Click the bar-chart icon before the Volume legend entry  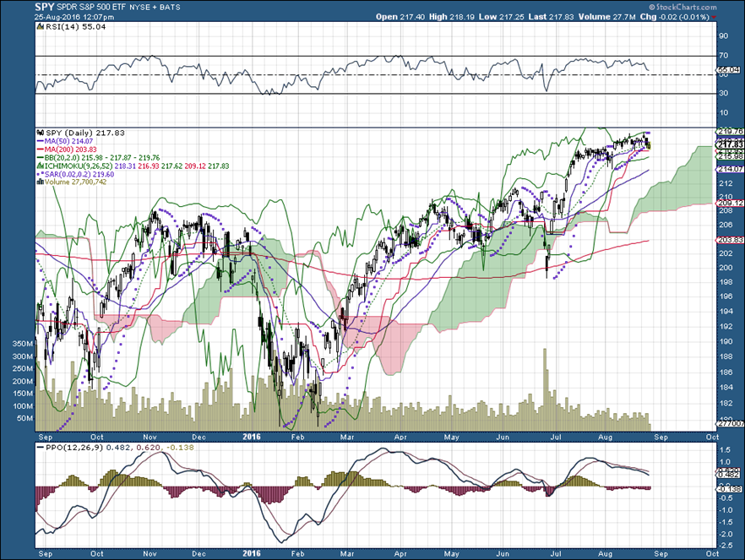[41, 182]
